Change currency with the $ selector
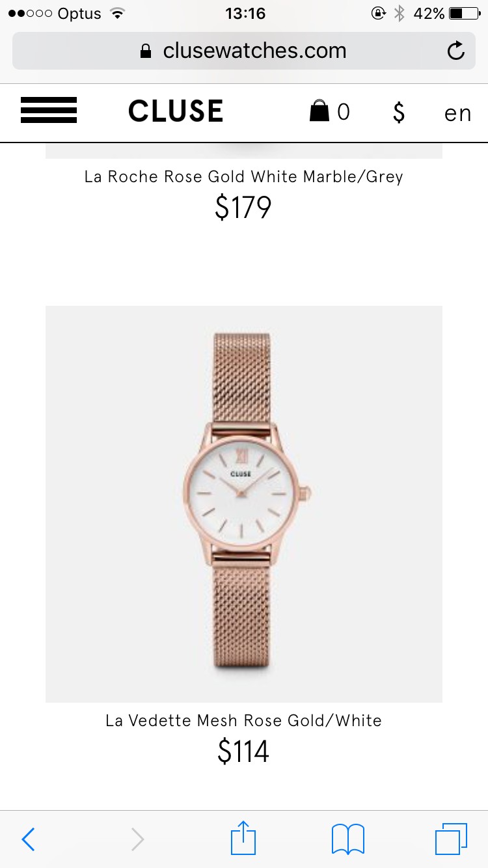Image resolution: width=488 pixels, height=868 pixels. pyautogui.click(x=399, y=112)
